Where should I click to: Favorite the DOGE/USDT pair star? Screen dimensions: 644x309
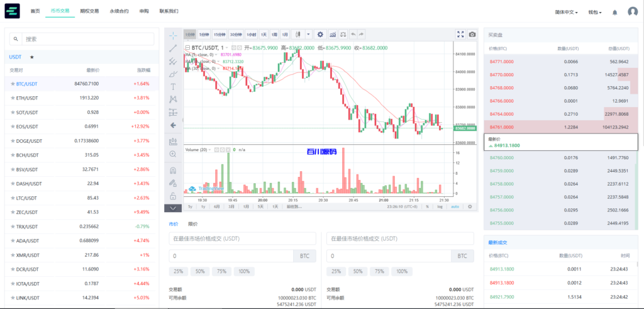click(13, 141)
